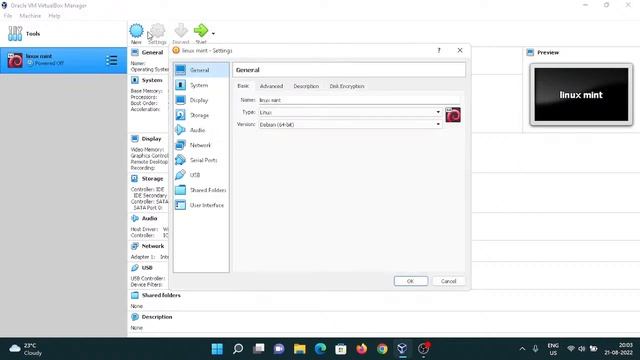Open Network category in settings sidebar
Screen dimensions: 640x360
201,145
